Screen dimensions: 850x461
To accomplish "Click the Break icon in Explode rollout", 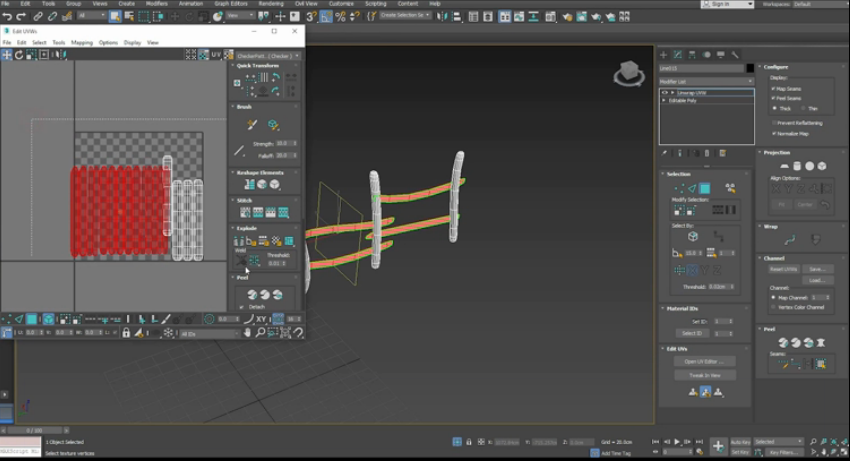I will point(239,241).
